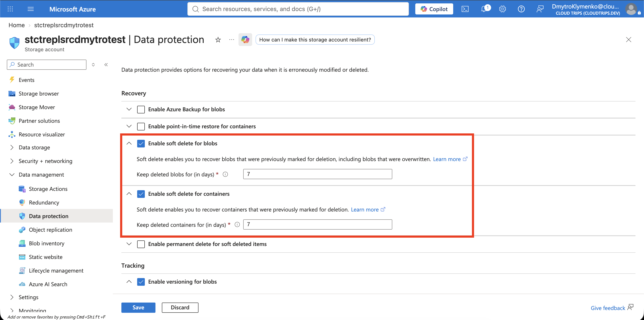This screenshot has height=320, width=644.
Task: Open Cloud Shell from the top bar
Action: coord(465,9)
